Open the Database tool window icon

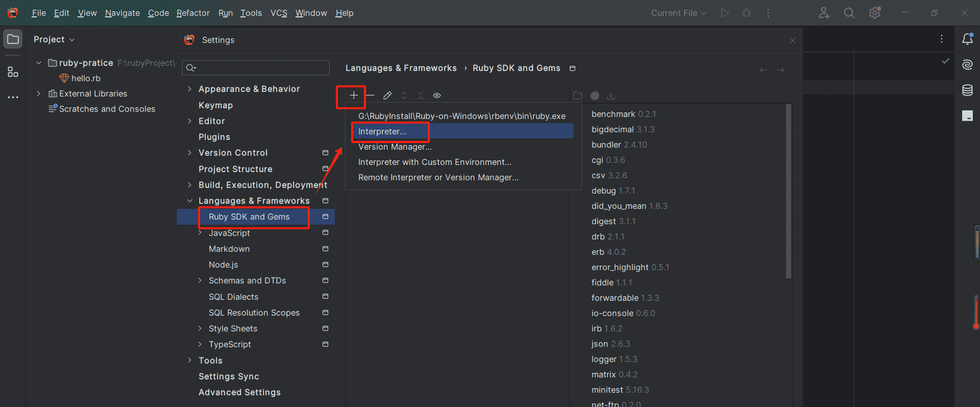pyautogui.click(x=967, y=90)
